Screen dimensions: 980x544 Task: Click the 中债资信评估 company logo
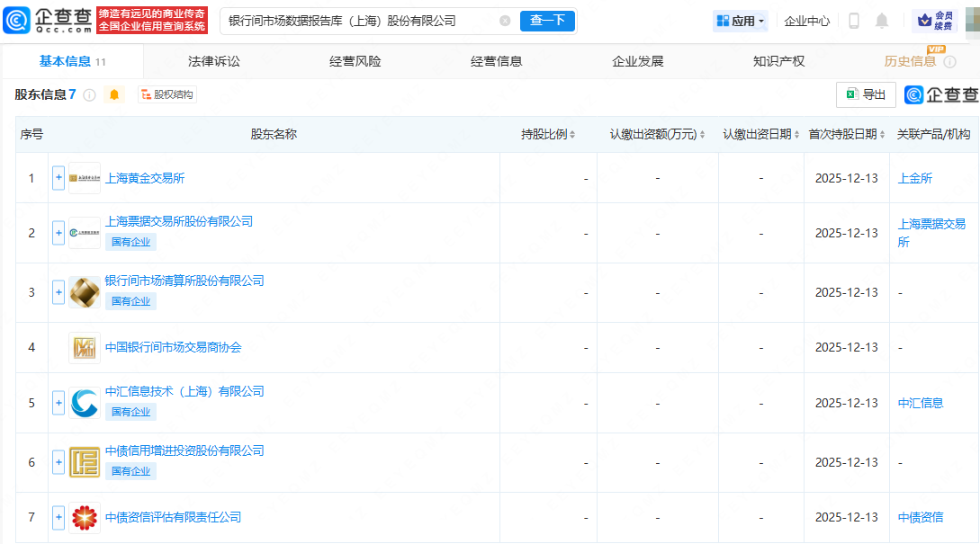[85, 517]
